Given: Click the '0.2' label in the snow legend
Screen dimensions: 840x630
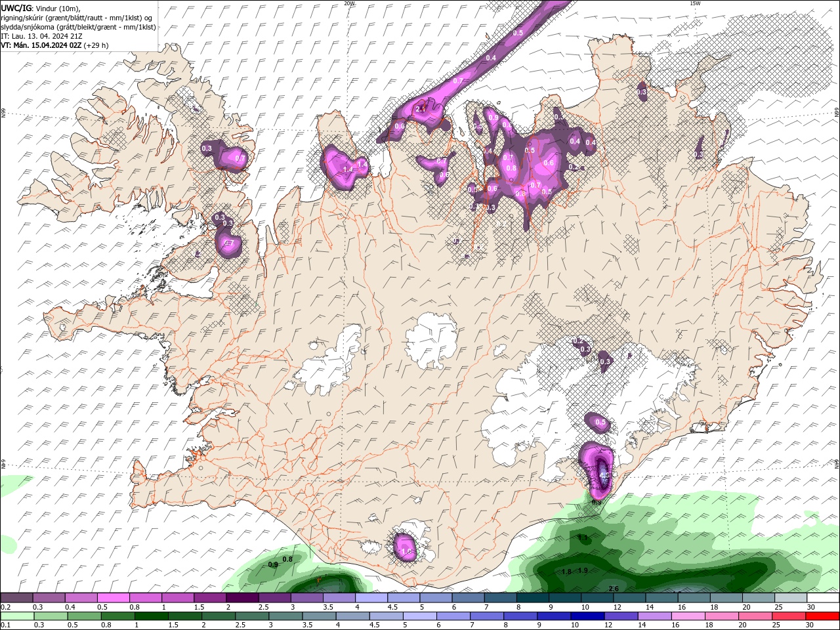Looking at the screenshot, I should point(5,607).
